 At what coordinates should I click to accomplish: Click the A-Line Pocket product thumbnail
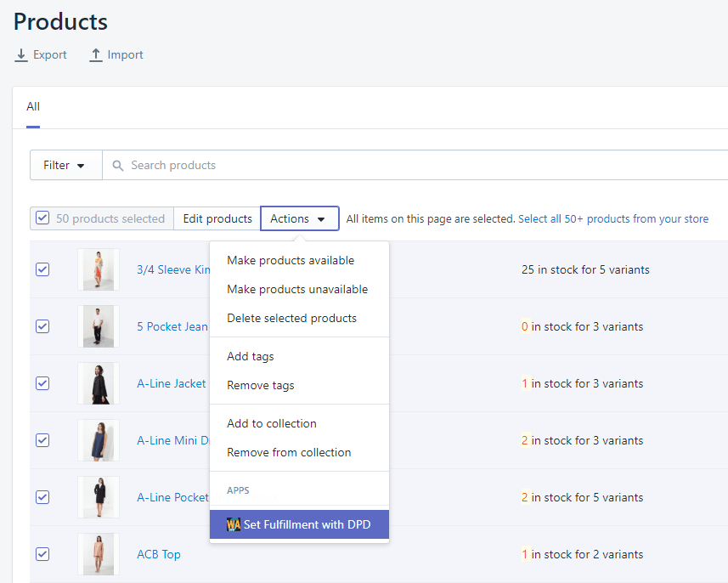(99, 497)
